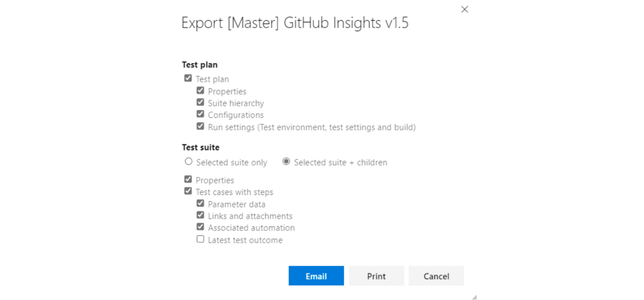The image size is (644, 300).
Task: Click the dialog title Export [Master] GitHub Insights v1.5
Action: (295, 23)
